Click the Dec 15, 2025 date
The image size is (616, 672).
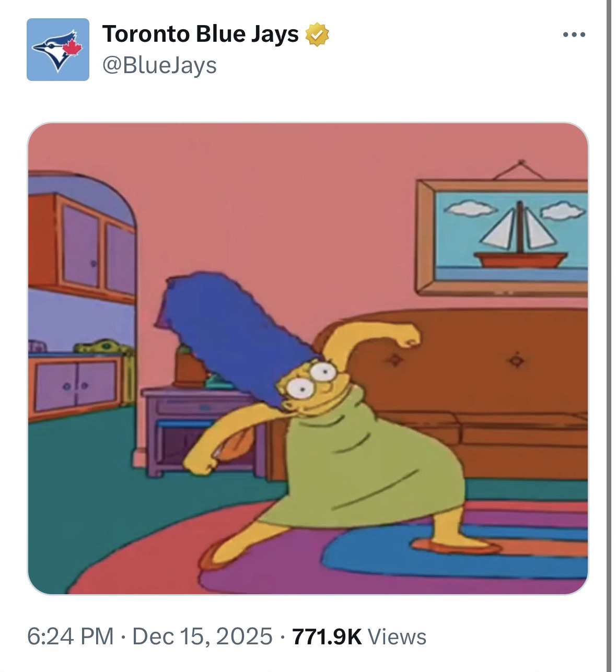[202, 636]
